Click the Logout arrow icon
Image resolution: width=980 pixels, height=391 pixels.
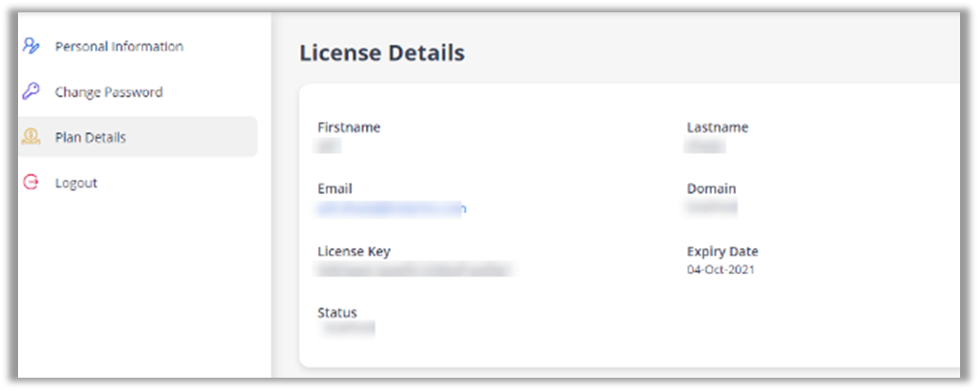pos(31,183)
